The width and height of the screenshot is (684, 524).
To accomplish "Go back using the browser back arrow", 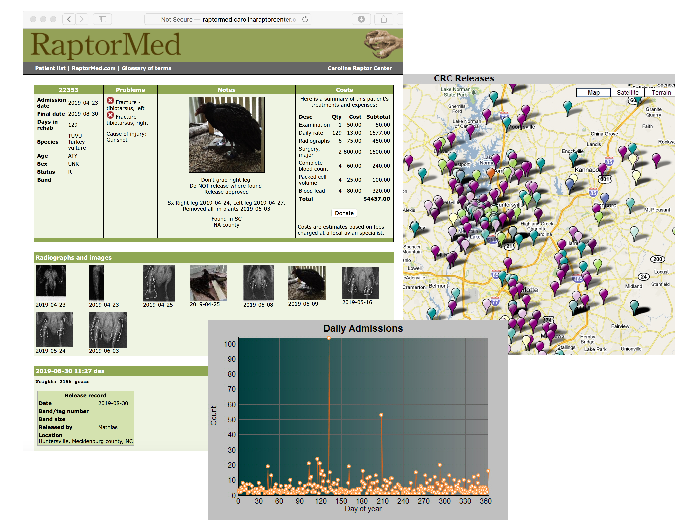I will [x=69, y=19].
